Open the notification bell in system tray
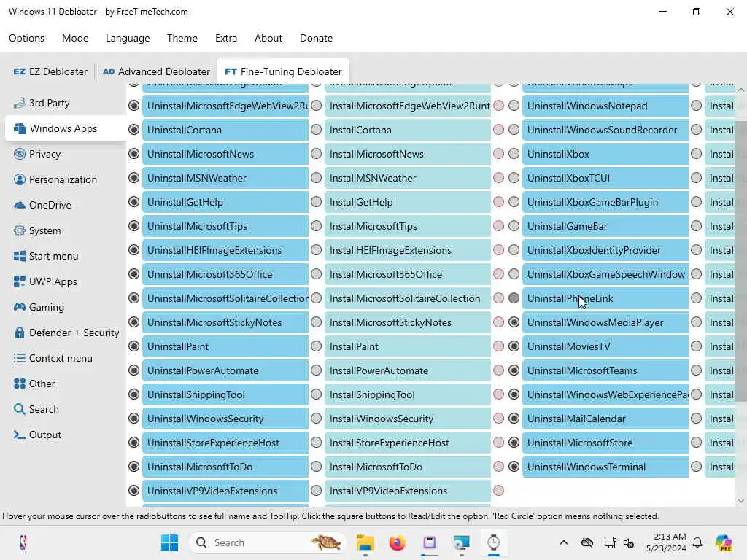 click(697, 542)
